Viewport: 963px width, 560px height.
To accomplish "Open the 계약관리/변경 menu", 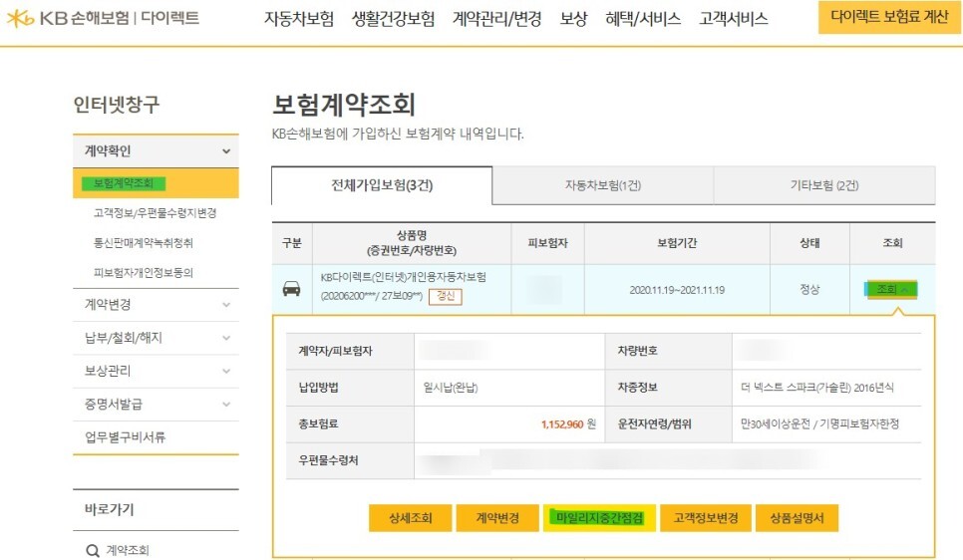I will click(x=496, y=19).
